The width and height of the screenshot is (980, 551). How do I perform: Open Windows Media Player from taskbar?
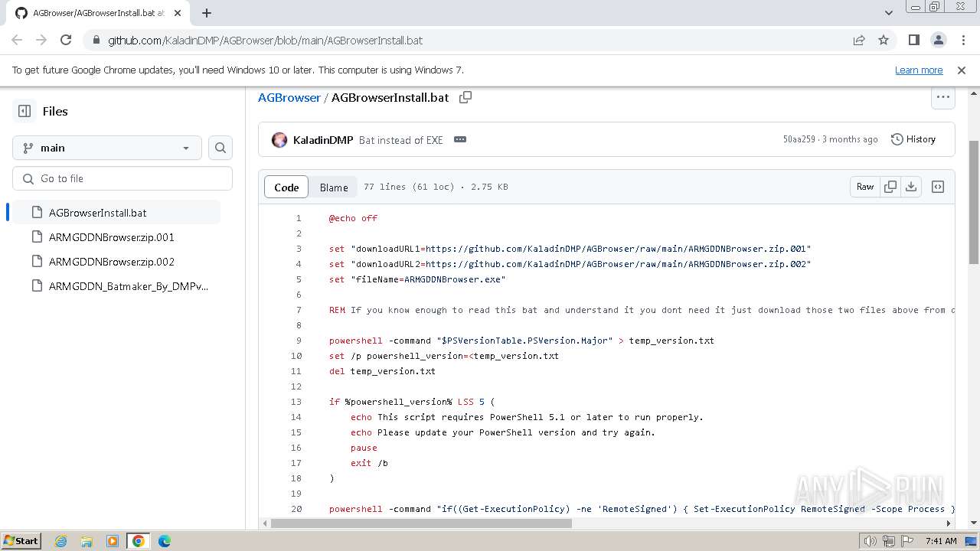113,541
